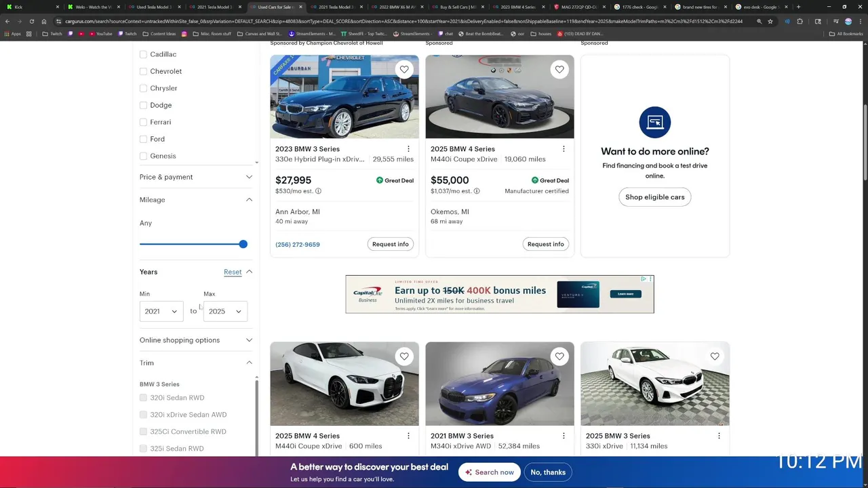The width and height of the screenshot is (868, 488).
Task: Open options menu for 2021 BMW 3 Series
Action: coord(564,436)
